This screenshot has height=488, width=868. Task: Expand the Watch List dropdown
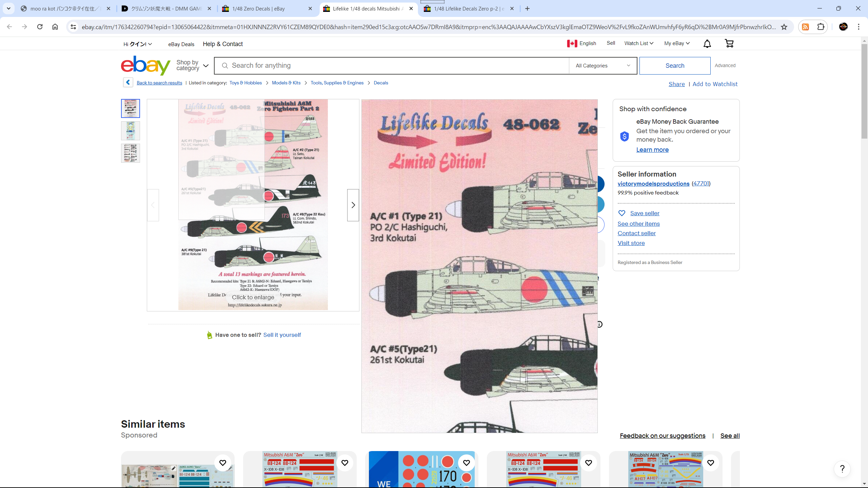pos(639,43)
